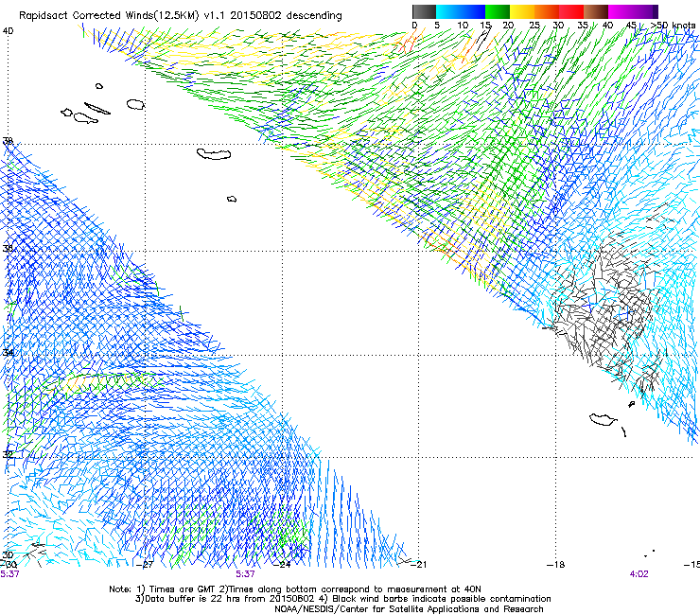Click the '5:37' time label between -27 and -24
This screenshot has width=700, height=615.
tap(246, 574)
